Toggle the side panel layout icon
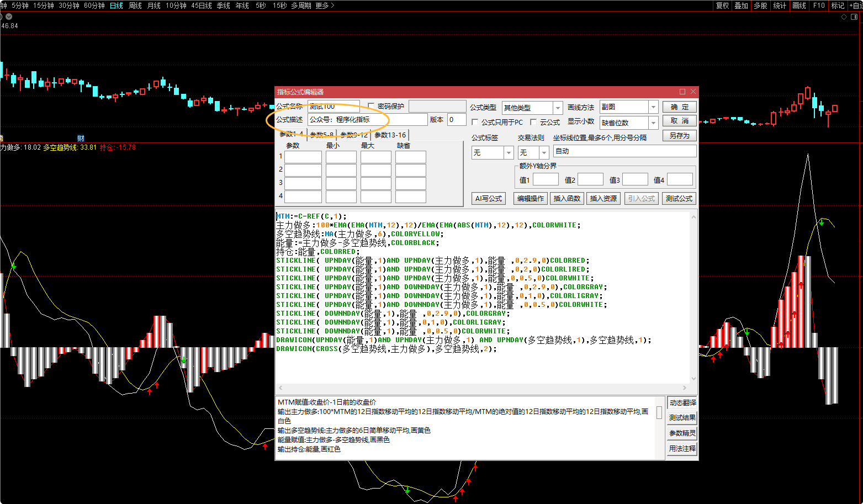863x504 pixels. pos(854,17)
